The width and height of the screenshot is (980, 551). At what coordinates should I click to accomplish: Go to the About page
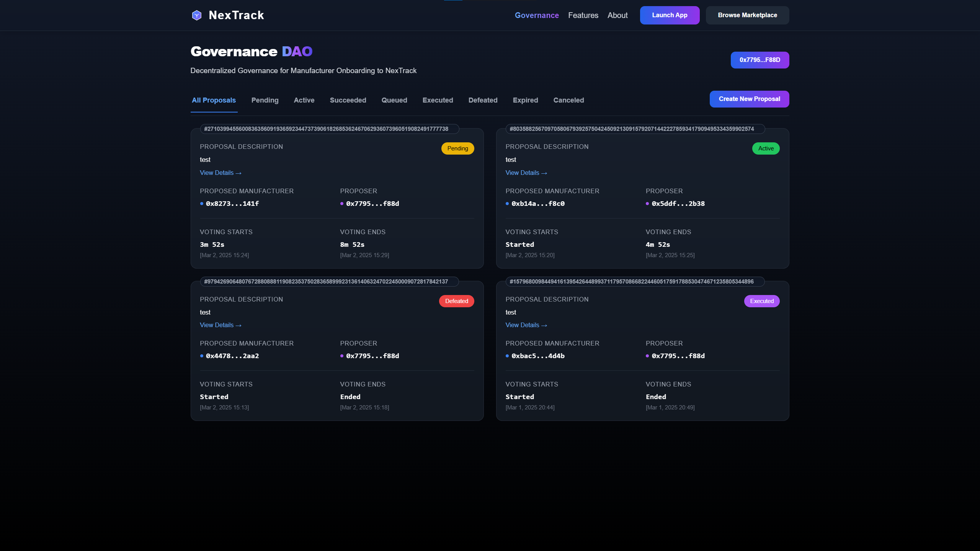coord(617,15)
